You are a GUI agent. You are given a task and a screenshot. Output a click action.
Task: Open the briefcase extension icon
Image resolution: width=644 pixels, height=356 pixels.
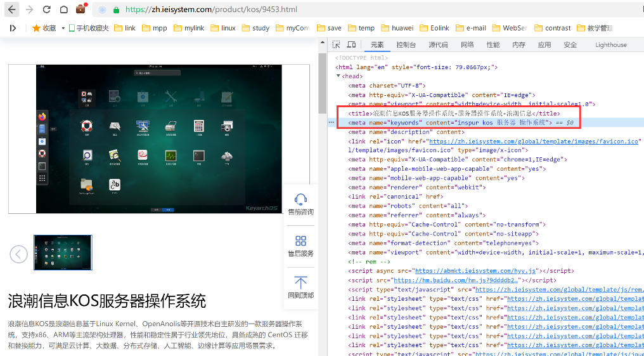[x=81, y=10]
